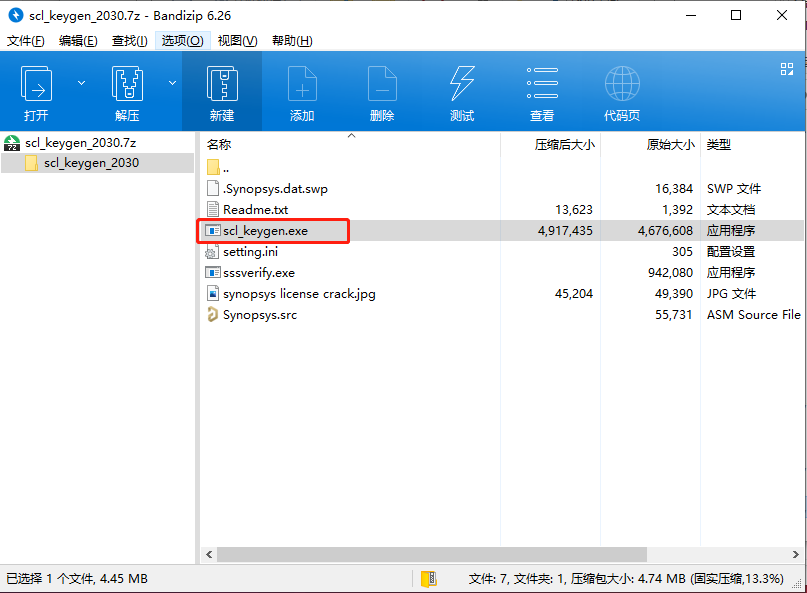Click the 942,080 size of sssverify.exe
This screenshot has width=807, height=593.
point(671,273)
